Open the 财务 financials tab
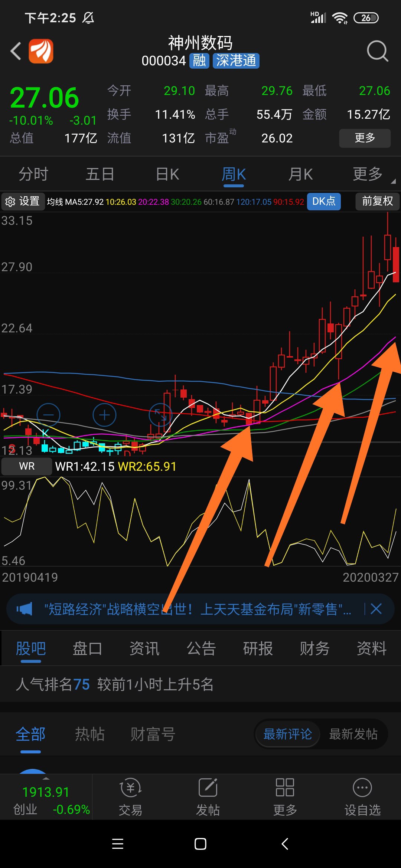 click(314, 648)
